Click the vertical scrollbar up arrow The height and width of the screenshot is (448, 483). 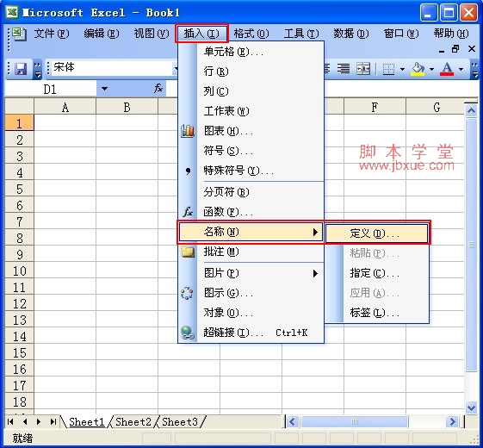[471, 110]
